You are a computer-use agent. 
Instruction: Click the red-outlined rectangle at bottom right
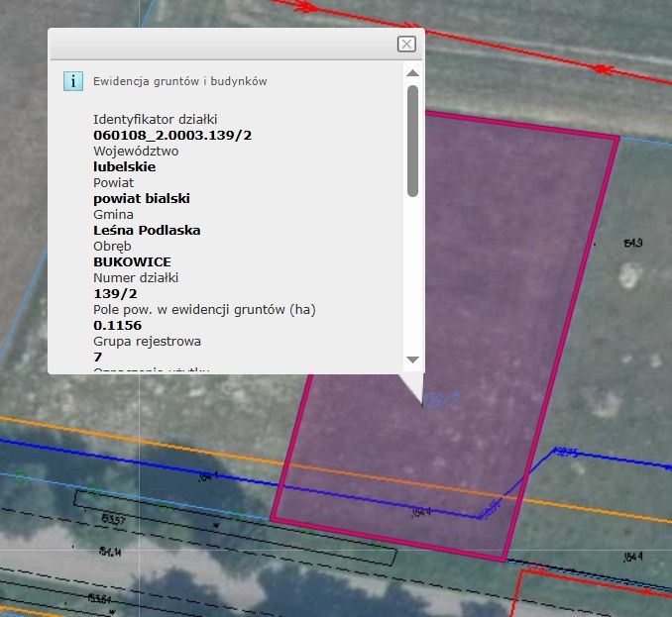click(595, 594)
